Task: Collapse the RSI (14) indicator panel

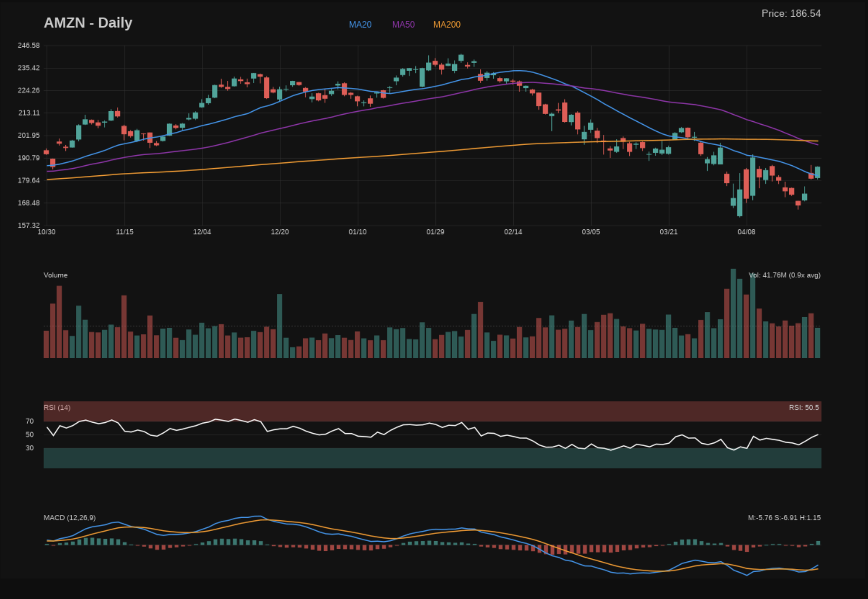Action: [x=57, y=408]
